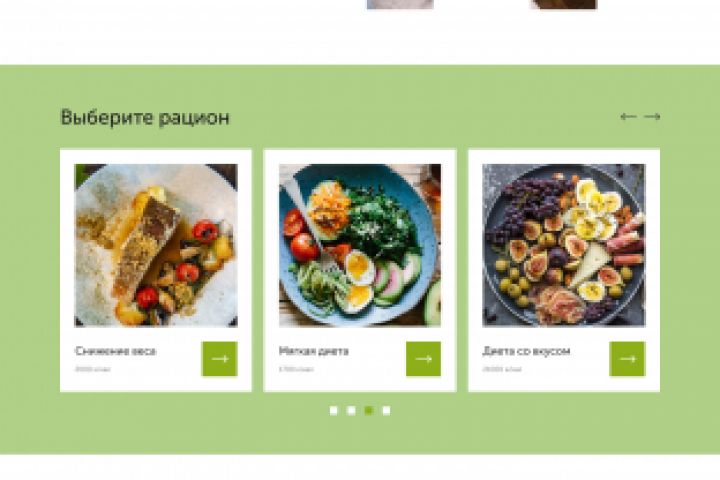Click the partially visible brown image at top
This screenshot has height=480, width=720.
coord(564,4)
